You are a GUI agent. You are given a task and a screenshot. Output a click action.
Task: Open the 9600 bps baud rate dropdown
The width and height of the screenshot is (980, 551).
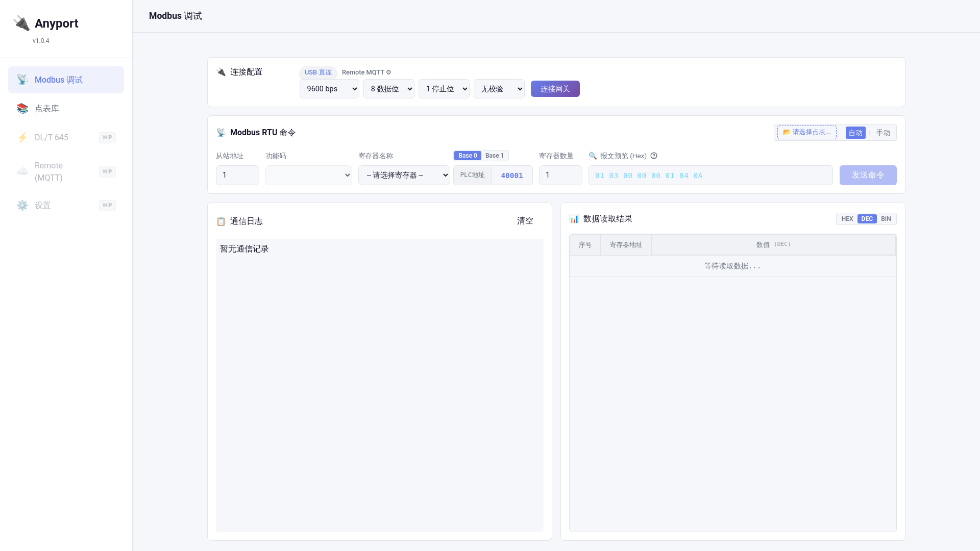(x=329, y=89)
